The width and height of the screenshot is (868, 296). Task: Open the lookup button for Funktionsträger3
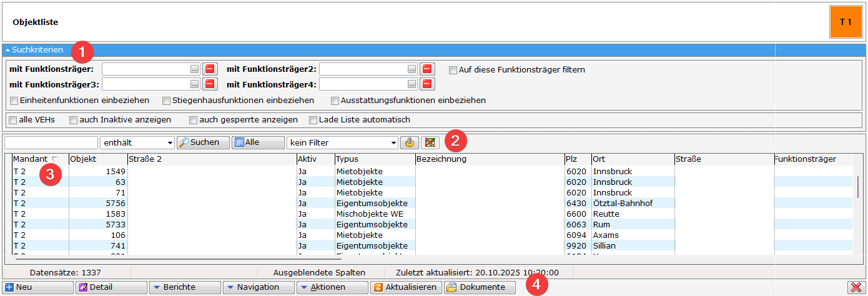[195, 84]
